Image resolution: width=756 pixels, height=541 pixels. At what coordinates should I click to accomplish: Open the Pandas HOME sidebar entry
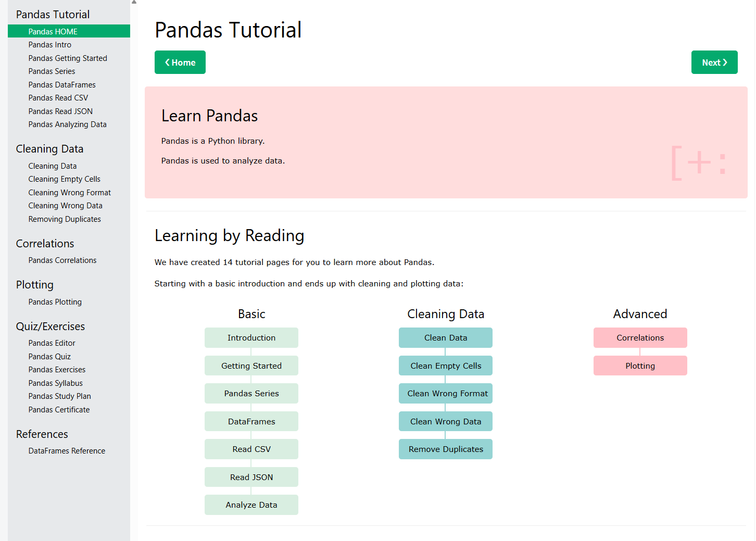tap(53, 31)
